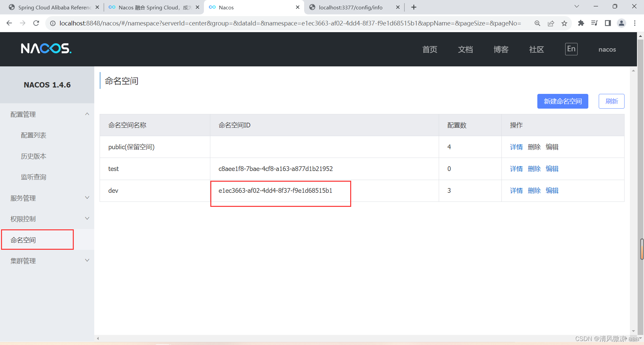Click the dev namespace ID e1ec3663-af02-4dd4-8f37-f9e1d68515b1
Image resolution: width=644 pixels, height=345 pixels.
[275, 190]
